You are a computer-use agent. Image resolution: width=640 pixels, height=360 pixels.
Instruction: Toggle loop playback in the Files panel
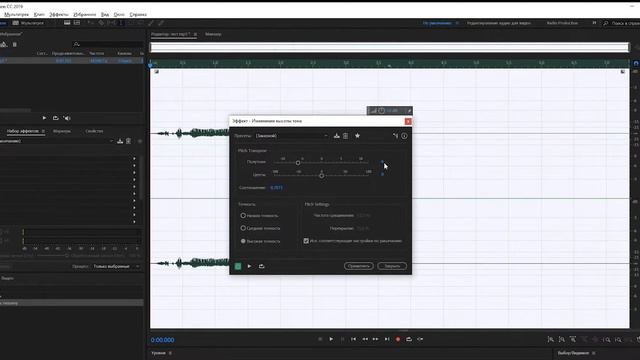click(56, 118)
